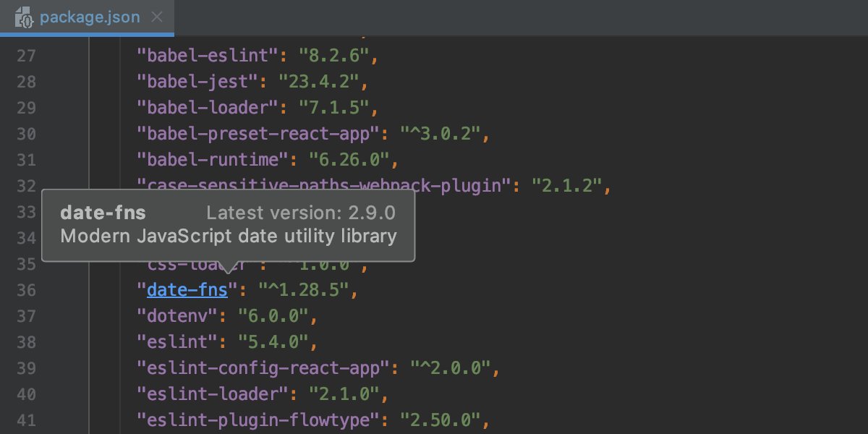Open the date-fns hyperlink
The height and width of the screenshot is (434, 868).
pos(187,289)
